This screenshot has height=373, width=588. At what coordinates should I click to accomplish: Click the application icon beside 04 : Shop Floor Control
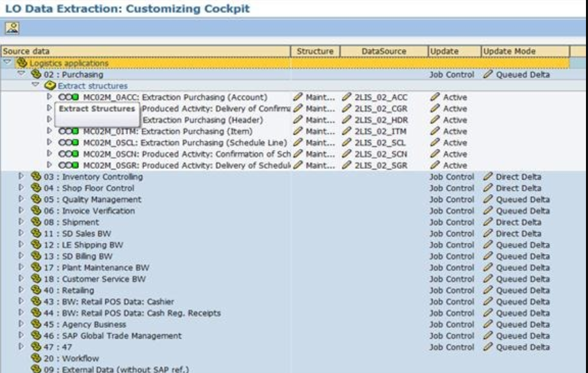[36, 187]
